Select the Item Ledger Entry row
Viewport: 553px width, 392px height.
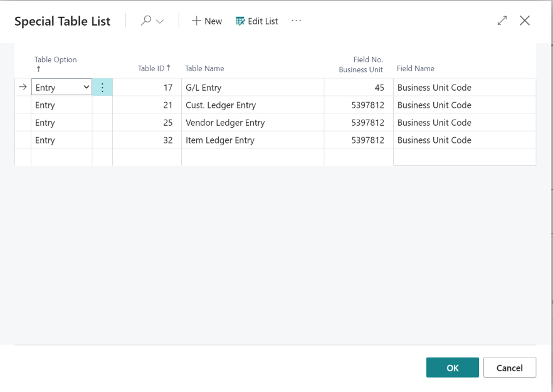tap(219, 140)
